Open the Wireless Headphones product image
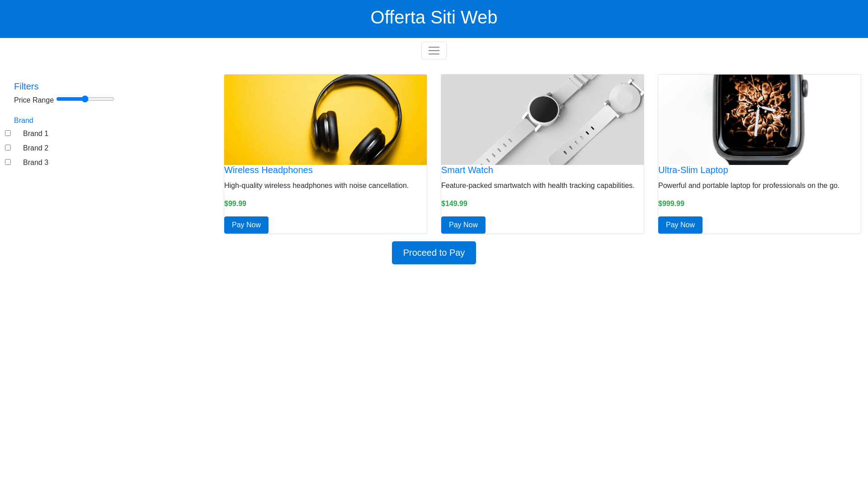The width and height of the screenshot is (868, 488). [x=325, y=120]
